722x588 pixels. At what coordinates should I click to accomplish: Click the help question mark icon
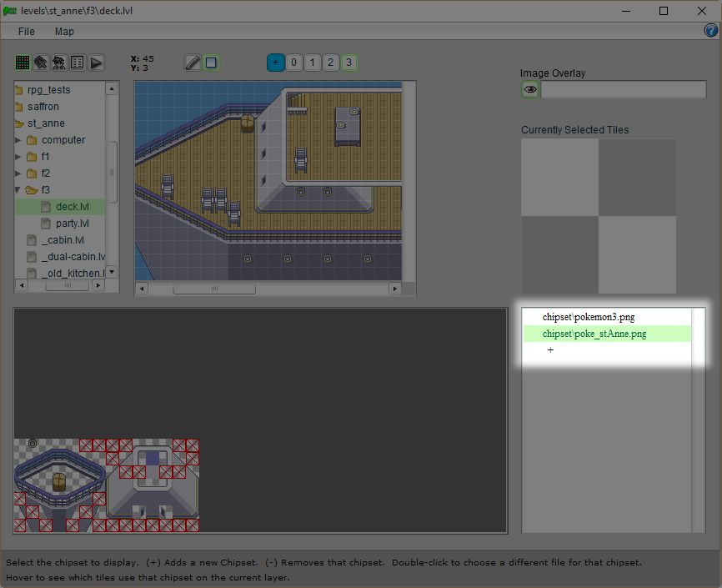[x=711, y=31]
